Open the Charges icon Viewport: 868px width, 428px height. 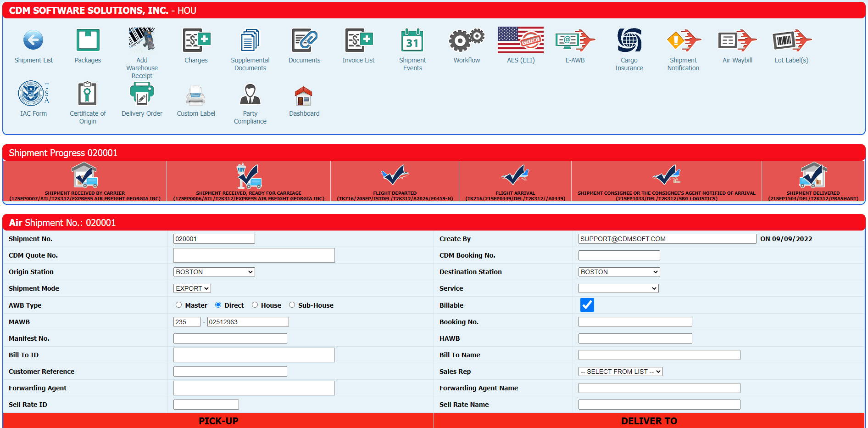pyautogui.click(x=196, y=40)
